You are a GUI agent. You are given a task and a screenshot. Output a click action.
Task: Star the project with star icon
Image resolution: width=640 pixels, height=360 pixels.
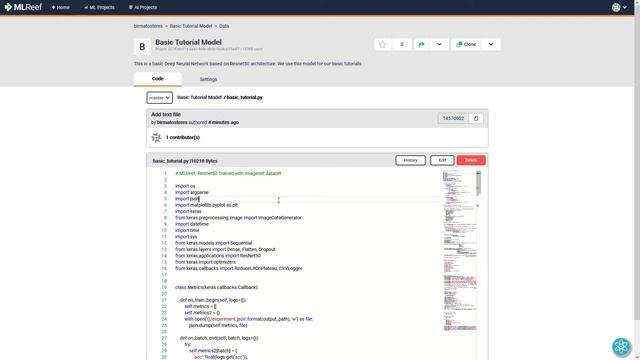(x=382, y=44)
